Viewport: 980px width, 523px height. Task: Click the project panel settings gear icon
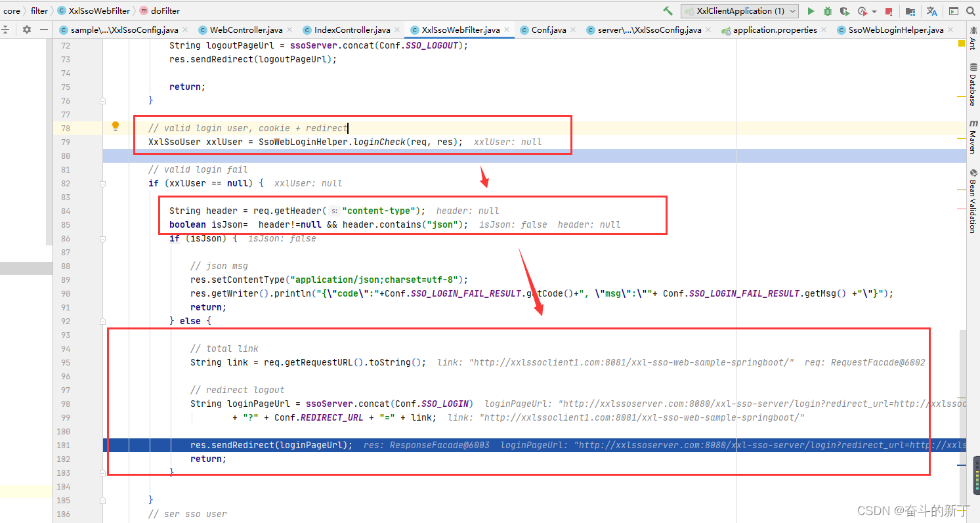coord(27,30)
